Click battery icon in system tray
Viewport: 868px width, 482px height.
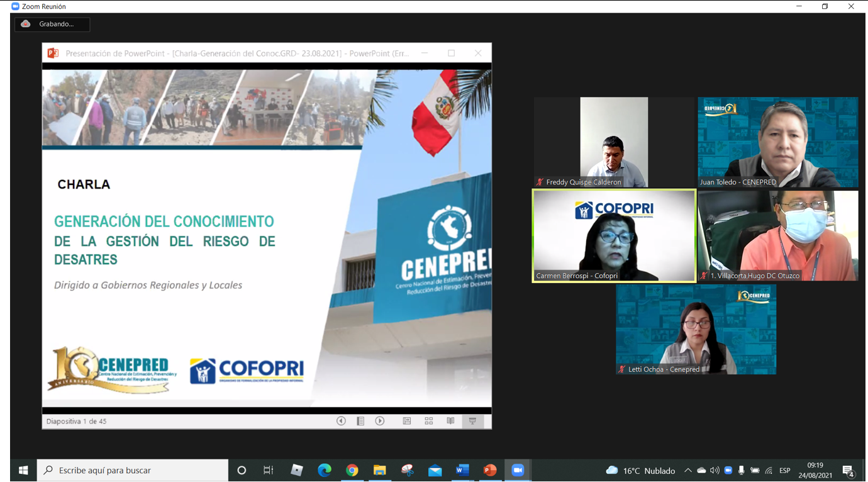tap(755, 470)
